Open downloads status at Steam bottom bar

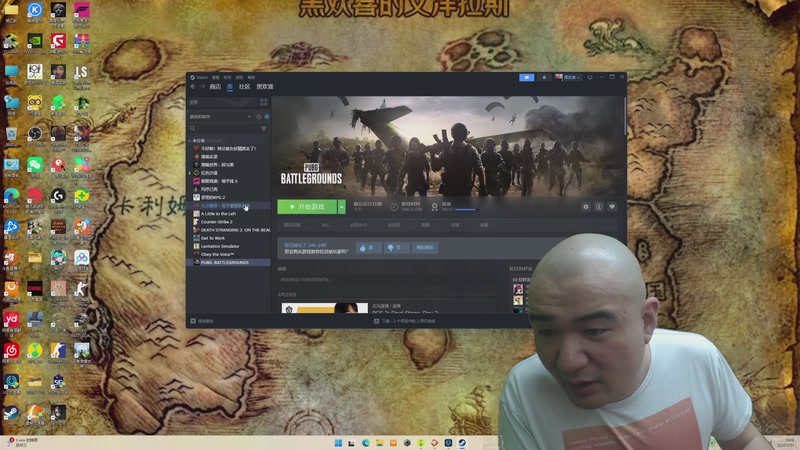[x=405, y=321]
